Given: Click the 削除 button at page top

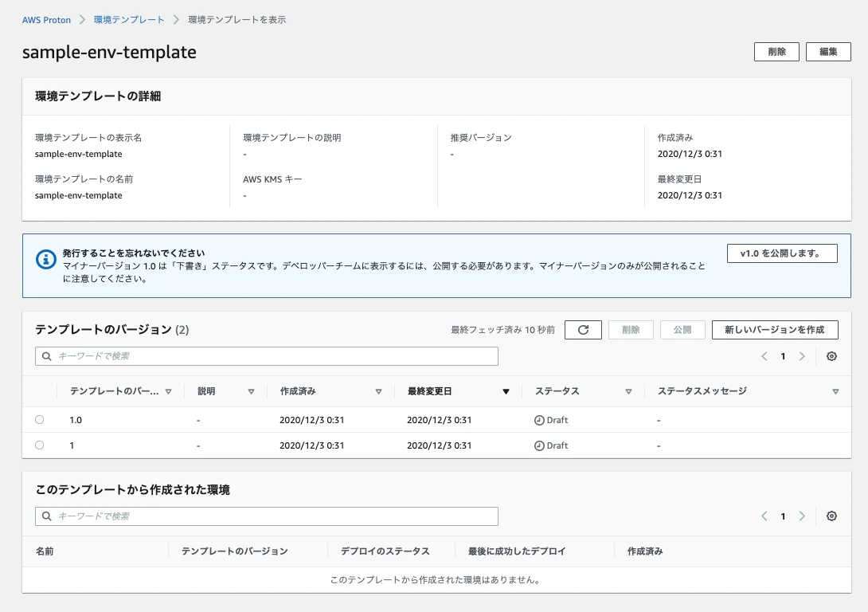Looking at the screenshot, I should 776,52.
